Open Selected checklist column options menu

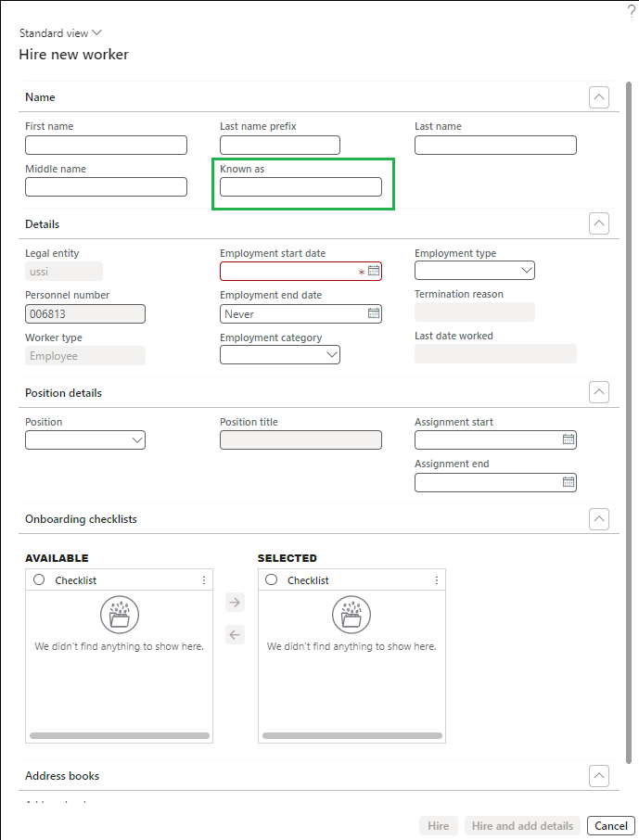pos(437,580)
